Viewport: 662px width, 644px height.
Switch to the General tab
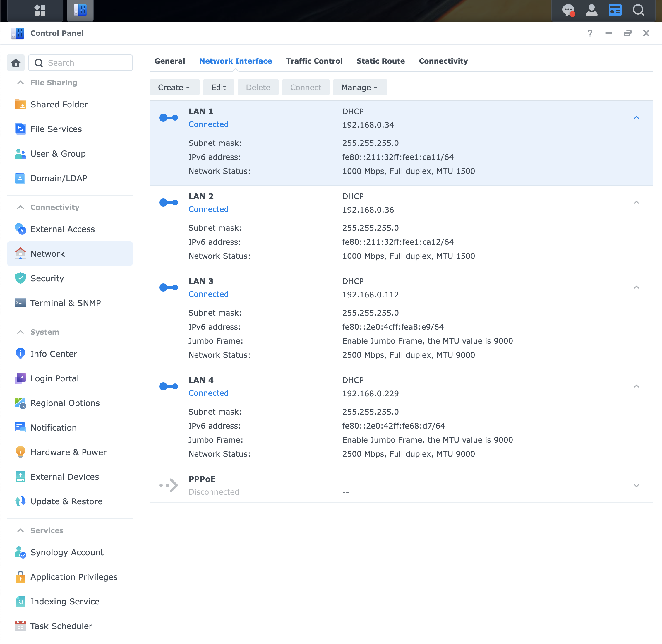point(170,61)
